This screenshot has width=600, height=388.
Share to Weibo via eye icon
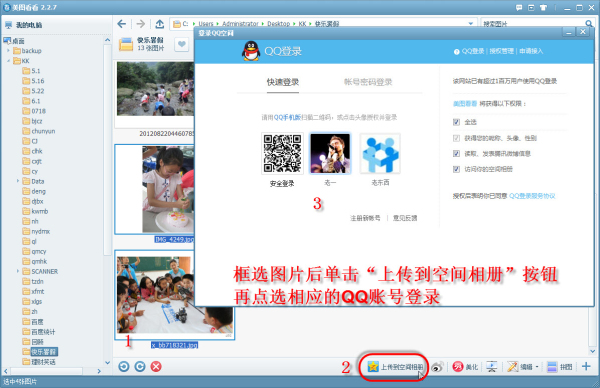pos(437,367)
